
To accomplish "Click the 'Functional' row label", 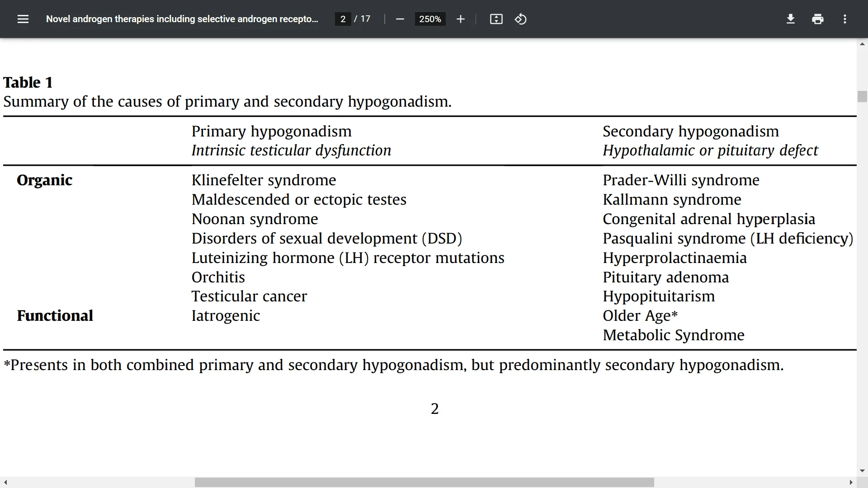I will point(55,315).
